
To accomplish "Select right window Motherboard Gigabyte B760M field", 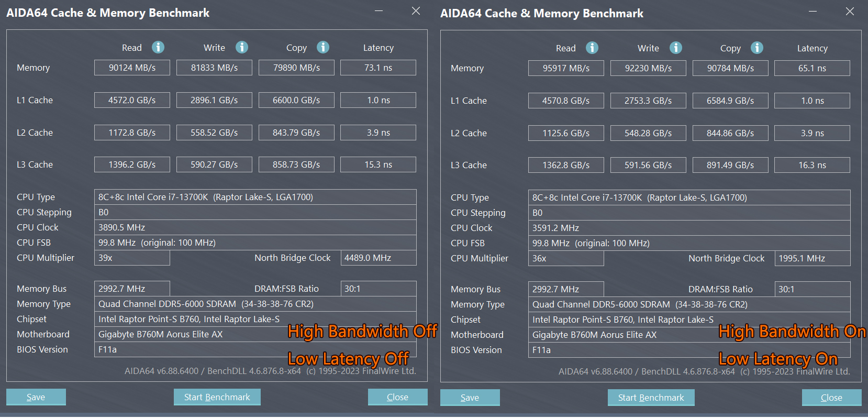I will click(689, 335).
